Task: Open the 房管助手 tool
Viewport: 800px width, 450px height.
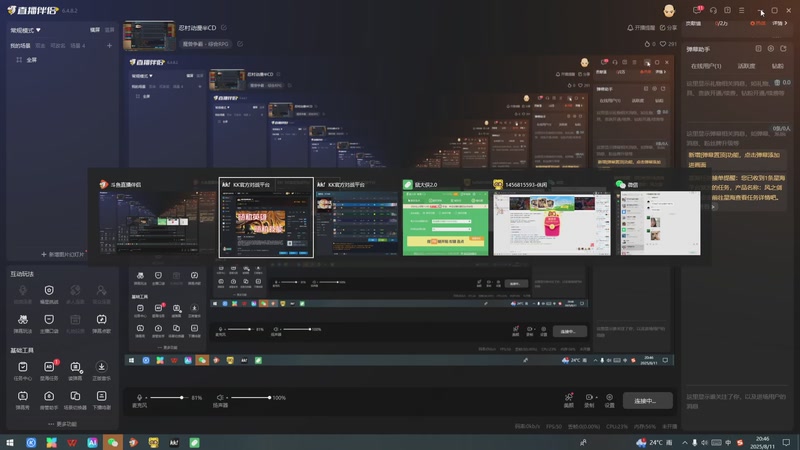Action: click(49, 399)
